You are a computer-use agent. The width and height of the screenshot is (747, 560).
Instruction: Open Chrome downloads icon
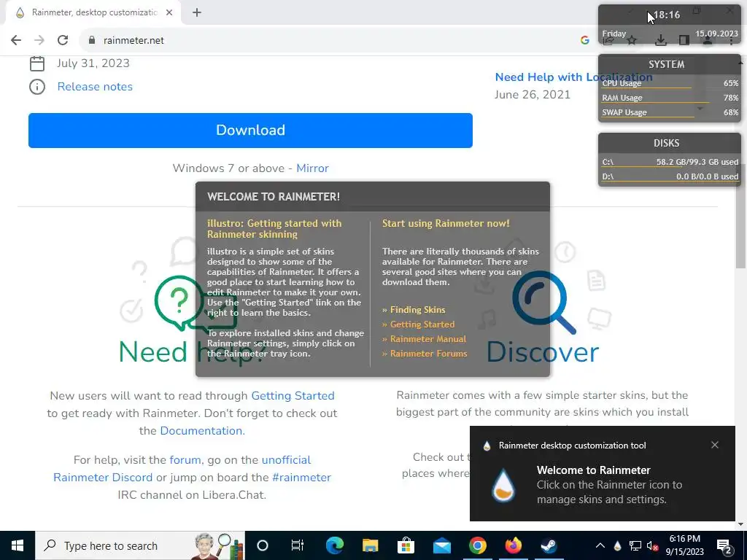(x=660, y=41)
